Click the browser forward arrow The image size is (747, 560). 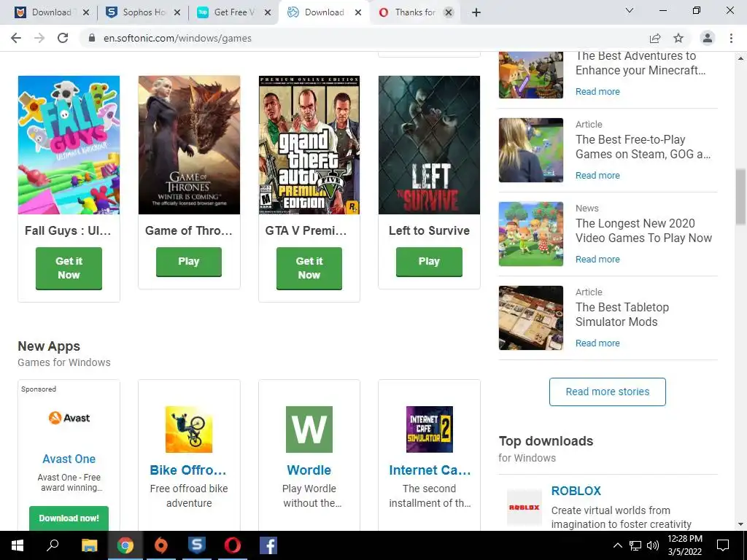(x=39, y=38)
